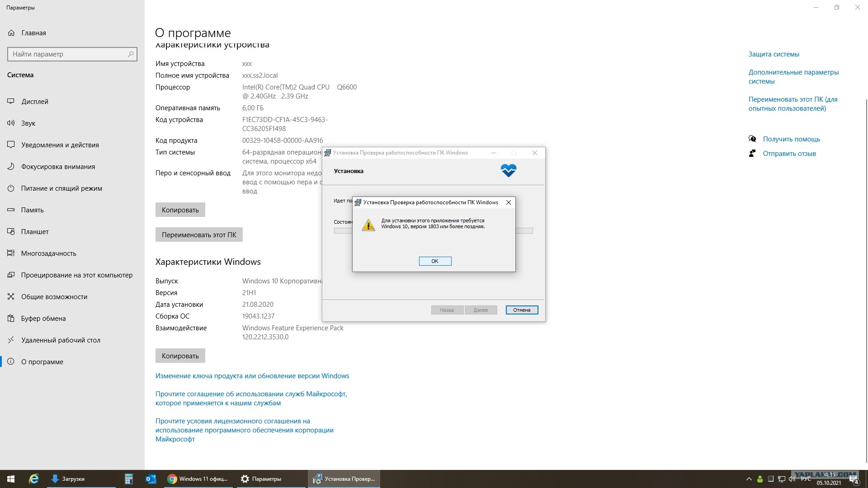This screenshot has height=488, width=868.
Task: Open Питание и спящий режим settings
Action: (61, 188)
